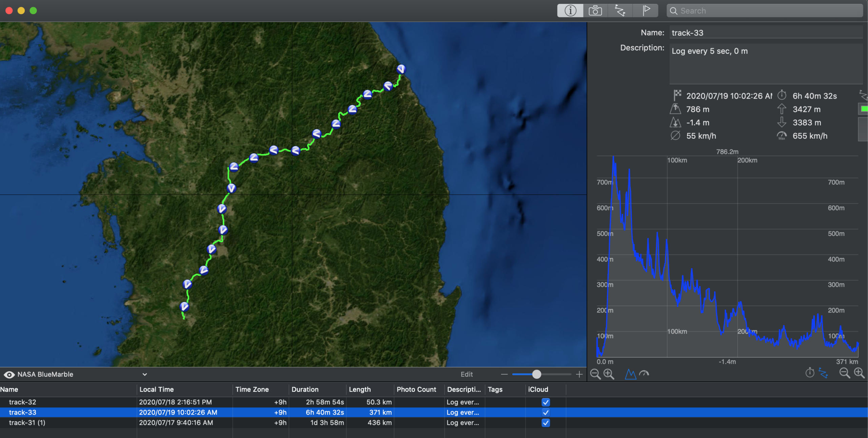Sort by Local Time column
The height and width of the screenshot is (438, 868).
[x=185, y=390]
